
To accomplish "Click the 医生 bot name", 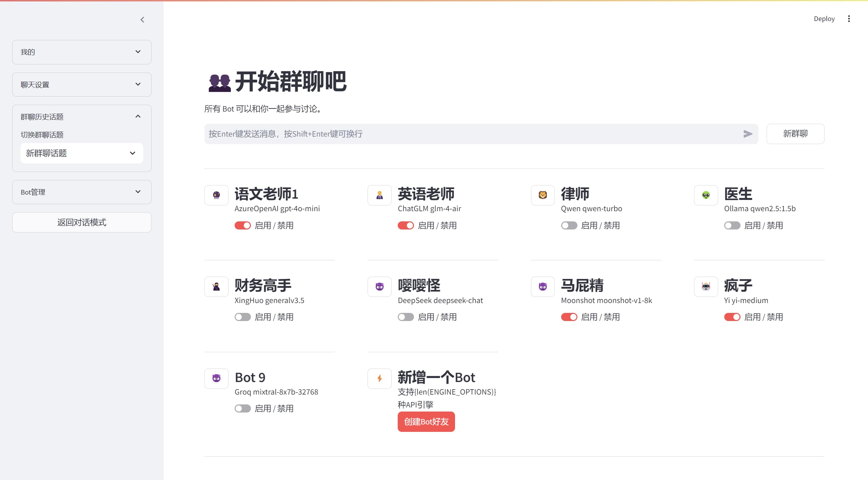I will pos(738,194).
